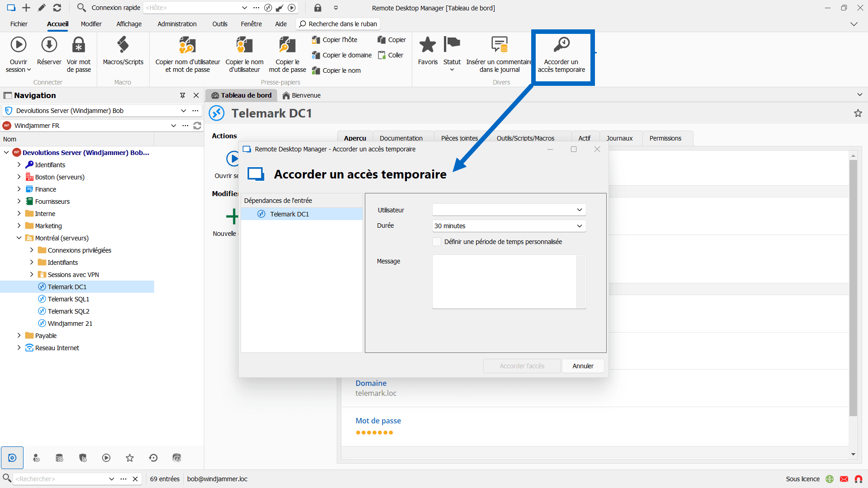Click the Annuler button

coord(583,366)
